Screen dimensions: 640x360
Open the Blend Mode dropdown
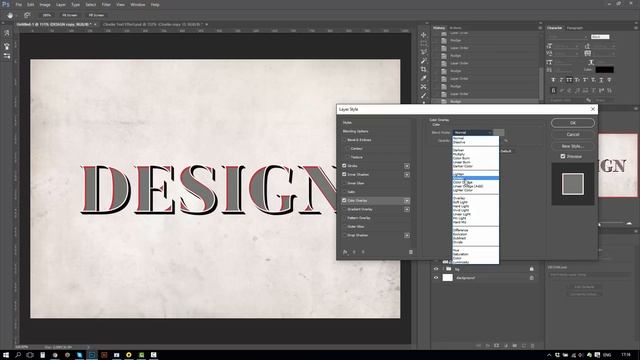473,132
